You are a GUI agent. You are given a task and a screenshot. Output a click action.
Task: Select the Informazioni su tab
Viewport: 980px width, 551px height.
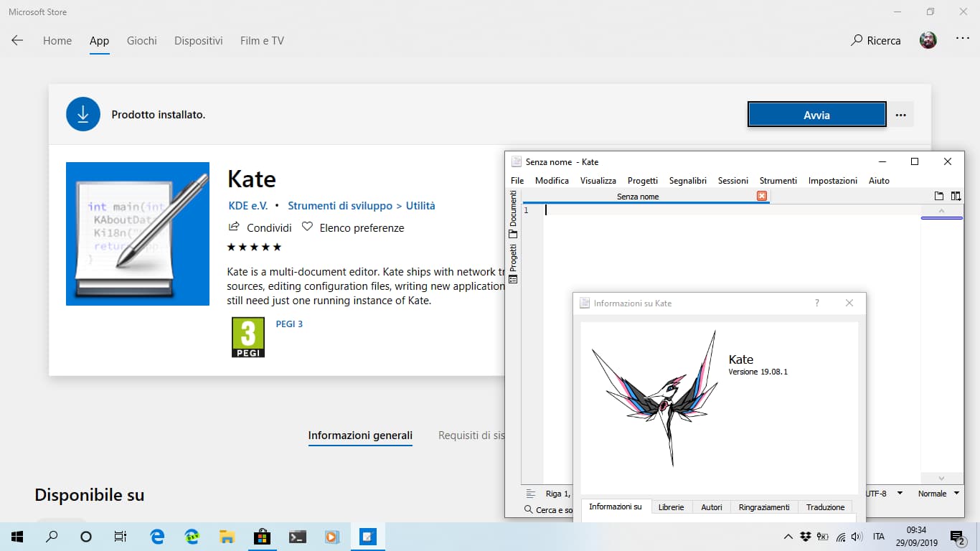point(616,507)
